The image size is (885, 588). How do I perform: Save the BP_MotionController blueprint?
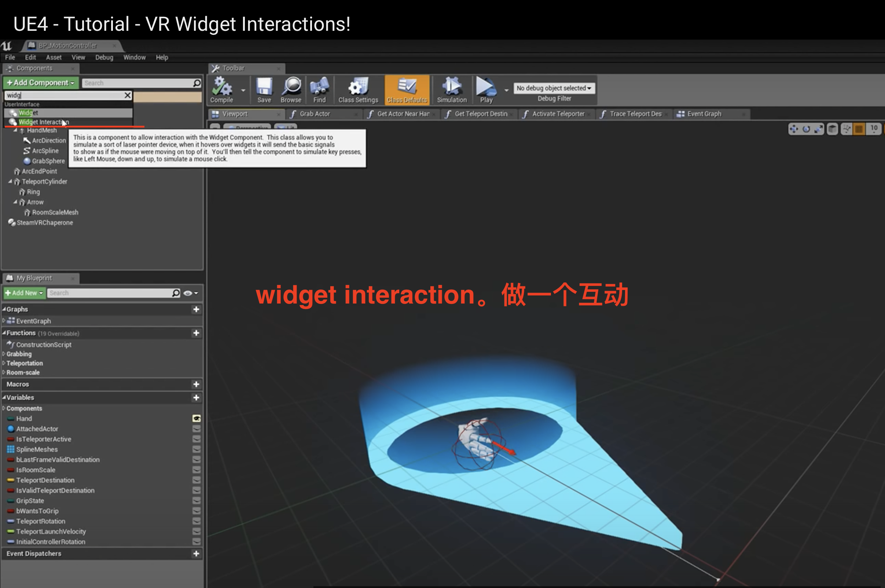[x=264, y=89]
